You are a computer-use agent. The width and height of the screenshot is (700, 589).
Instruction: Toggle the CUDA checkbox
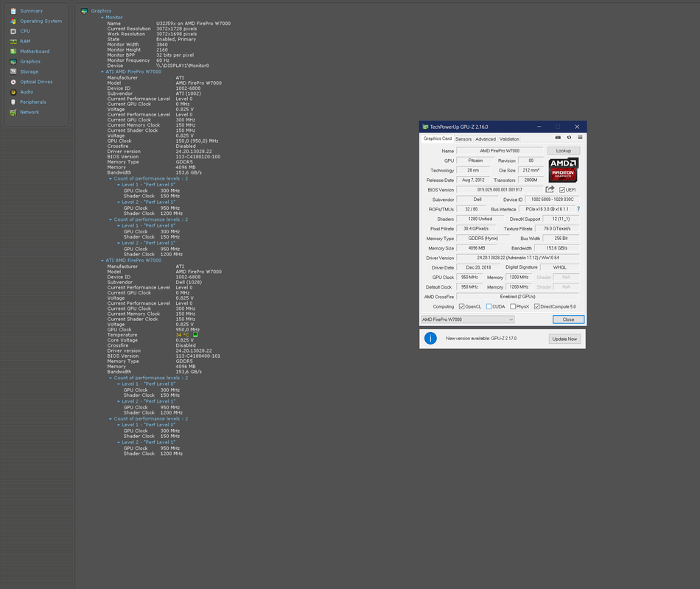[489, 306]
